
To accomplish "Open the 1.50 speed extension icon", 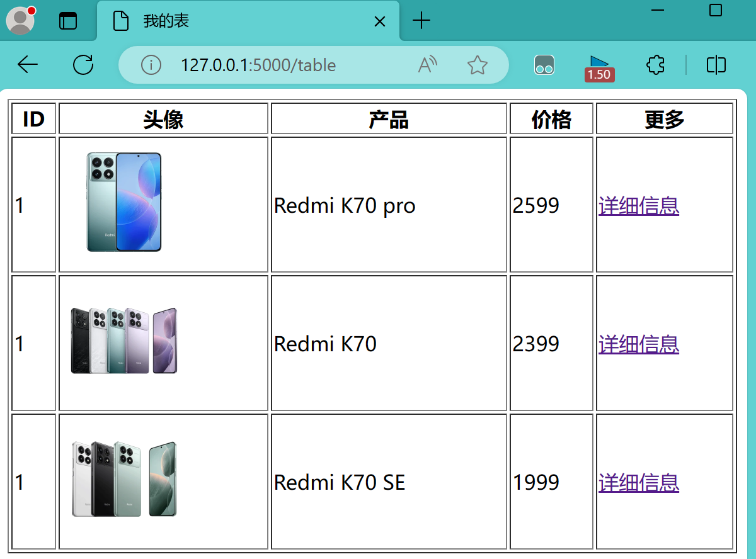I will tap(598, 68).
